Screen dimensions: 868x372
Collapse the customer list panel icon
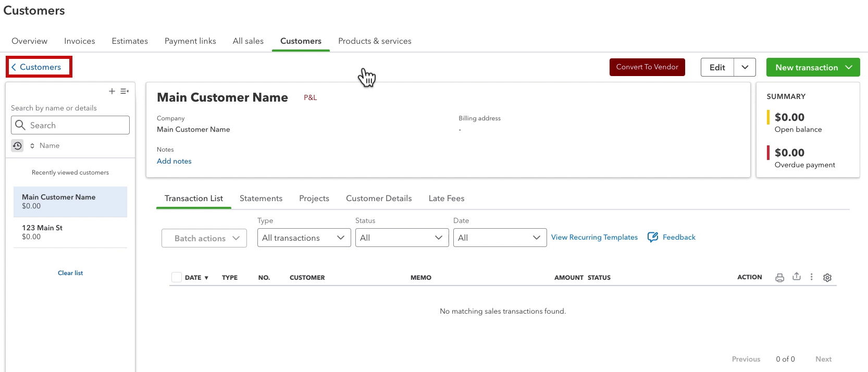[125, 91]
